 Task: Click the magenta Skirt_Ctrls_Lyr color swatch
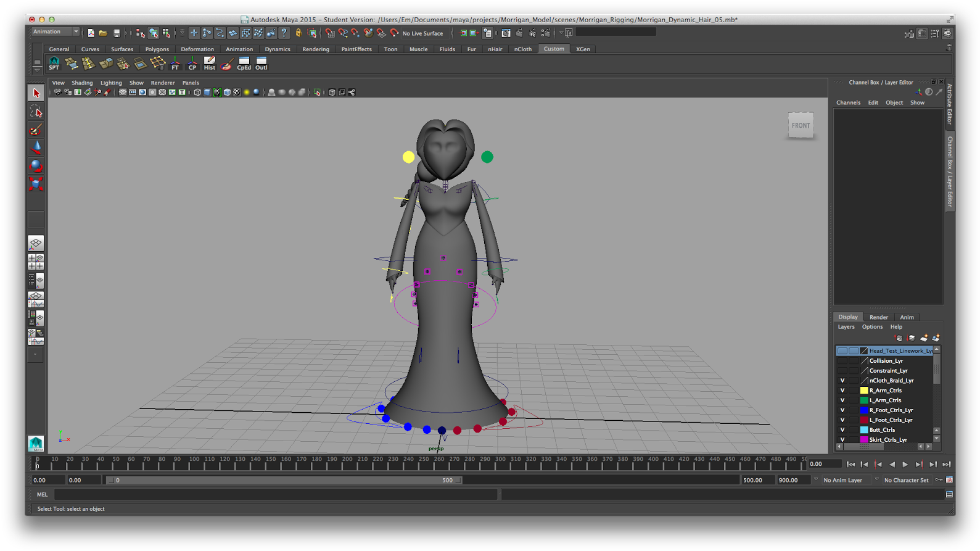(864, 440)
